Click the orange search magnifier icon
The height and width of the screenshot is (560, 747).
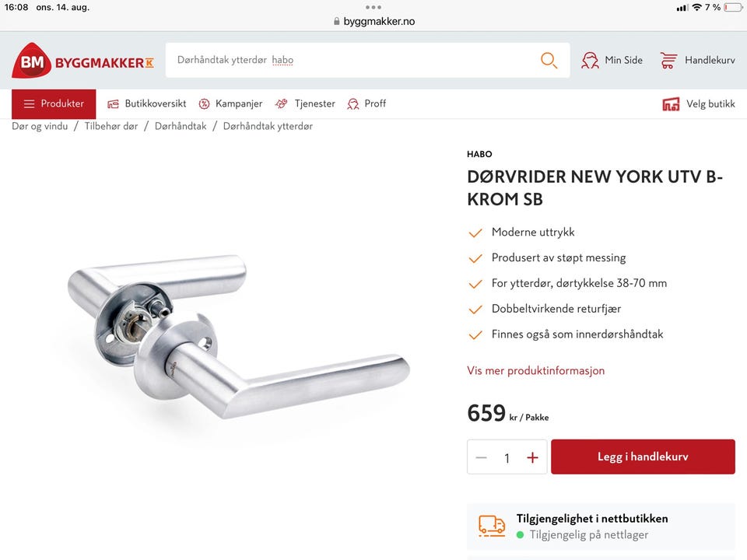(x=549, y=61)
